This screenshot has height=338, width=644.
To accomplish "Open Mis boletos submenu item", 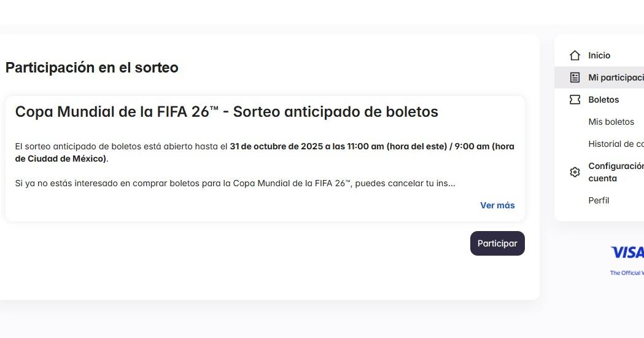I will click(611, 122).
